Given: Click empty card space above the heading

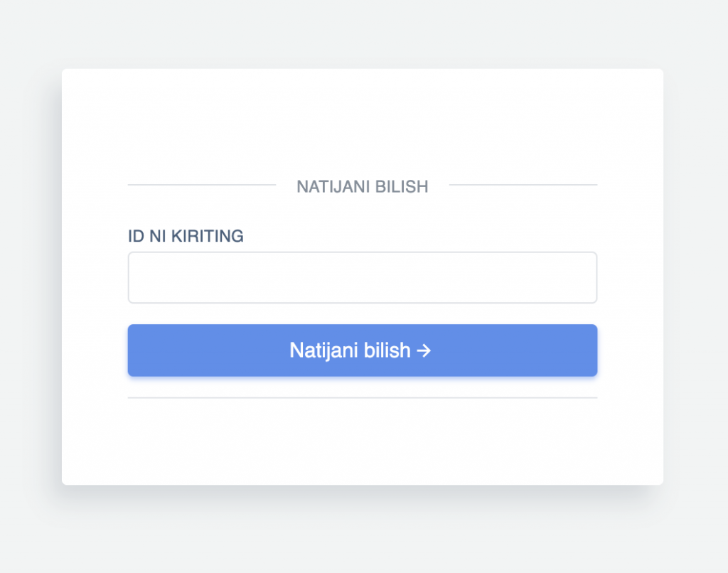Looking at the screenshot, I should click(363, 121).
